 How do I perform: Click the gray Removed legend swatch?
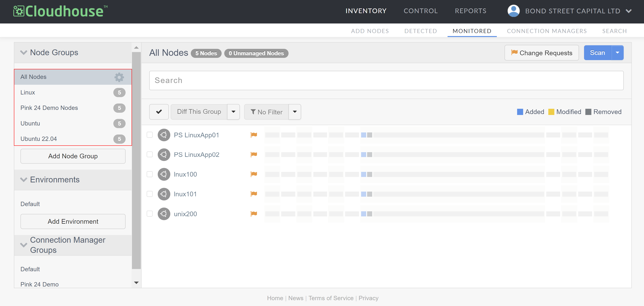588,112
